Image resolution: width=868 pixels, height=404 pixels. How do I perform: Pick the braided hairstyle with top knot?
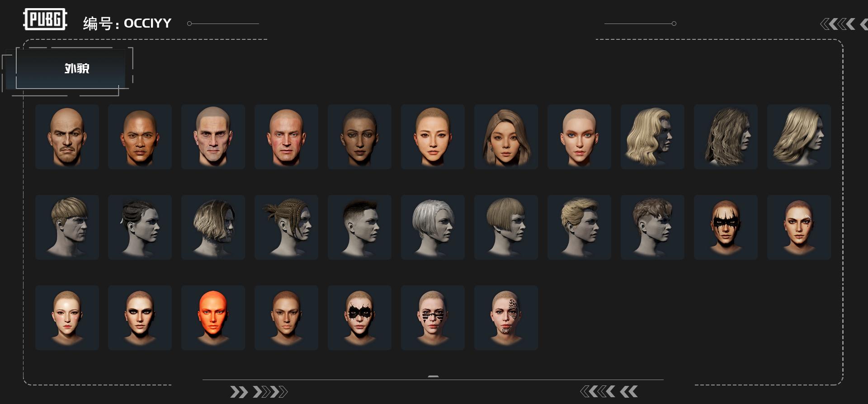click(286, 227)
